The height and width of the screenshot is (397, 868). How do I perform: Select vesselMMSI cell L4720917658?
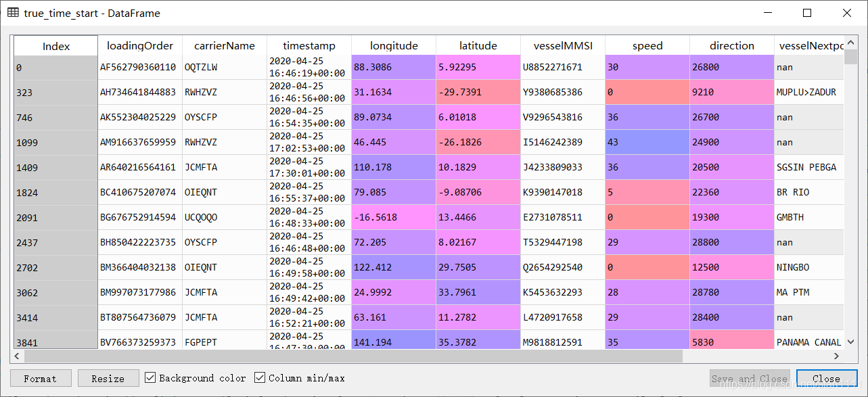pos(563,317)
